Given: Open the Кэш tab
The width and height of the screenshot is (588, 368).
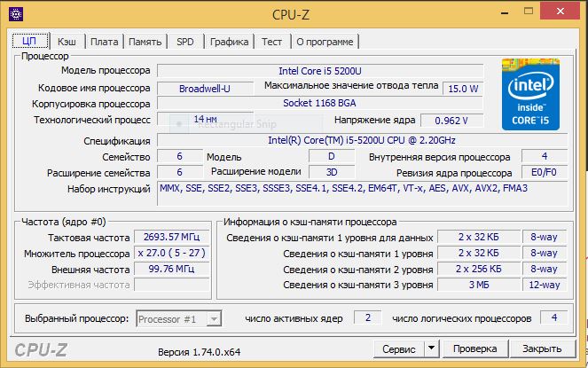Looking at the screenshot, I should click(67, 42).
